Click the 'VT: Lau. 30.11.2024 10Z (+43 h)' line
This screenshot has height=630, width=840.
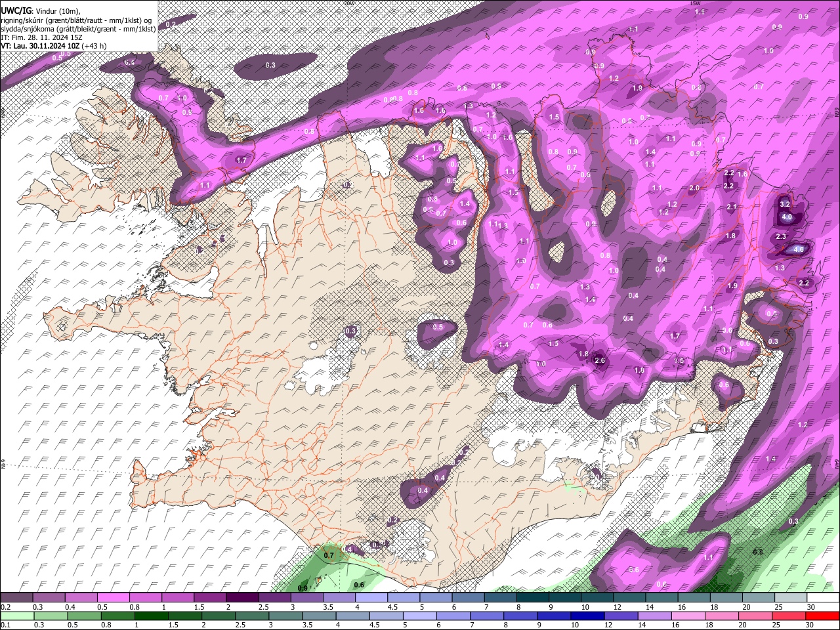tap(54, 46)
